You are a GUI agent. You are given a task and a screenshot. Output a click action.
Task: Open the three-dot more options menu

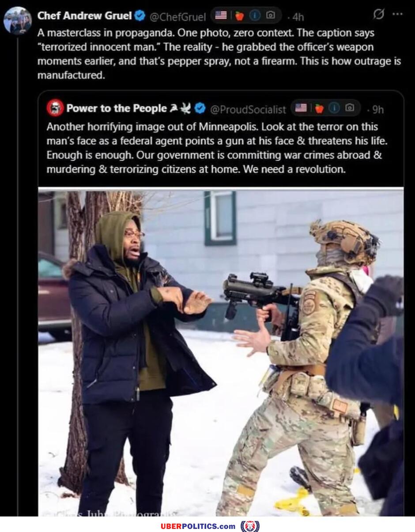[x=397, y=14]
